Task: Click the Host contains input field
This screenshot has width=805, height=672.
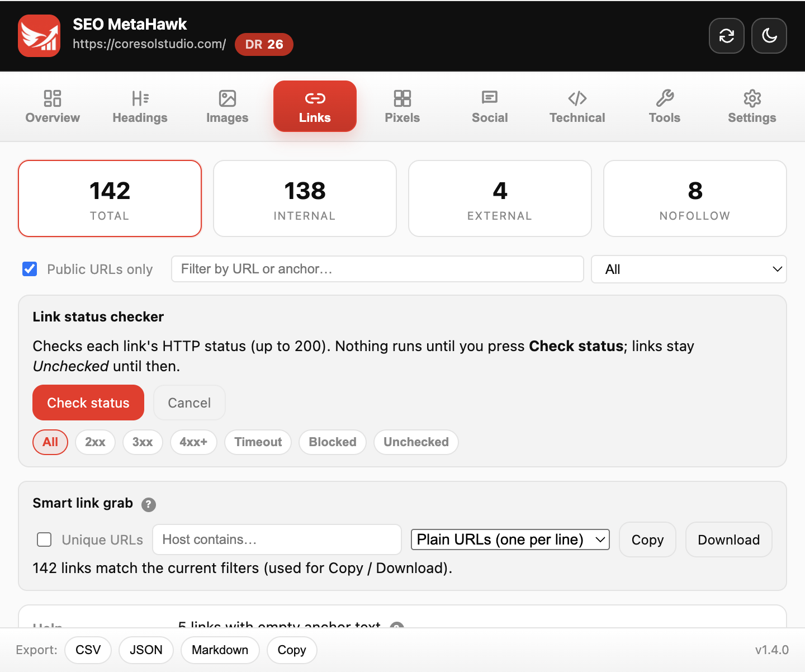Action: [277, 540]
